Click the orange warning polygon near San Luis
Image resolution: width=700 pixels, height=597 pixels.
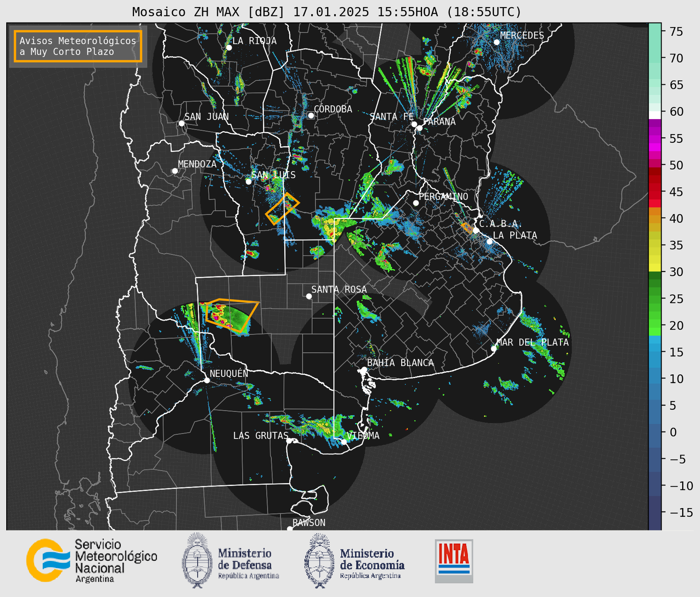pyautogui.click(x=282, y=208)
